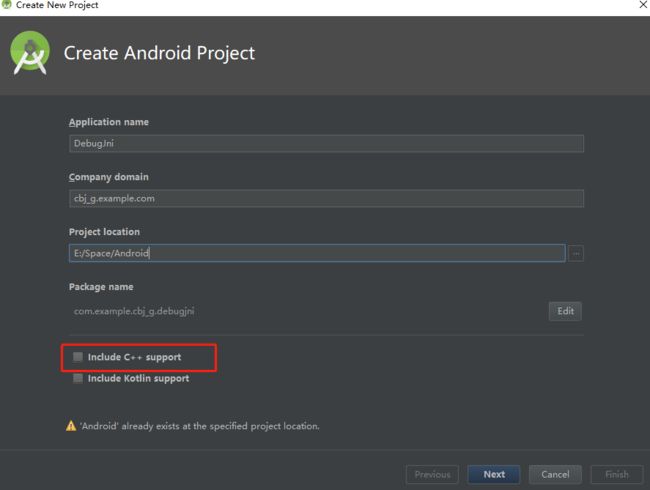Cancel the project creation
The height and width of the screenshot is (490, 650).
coord(555,474)
